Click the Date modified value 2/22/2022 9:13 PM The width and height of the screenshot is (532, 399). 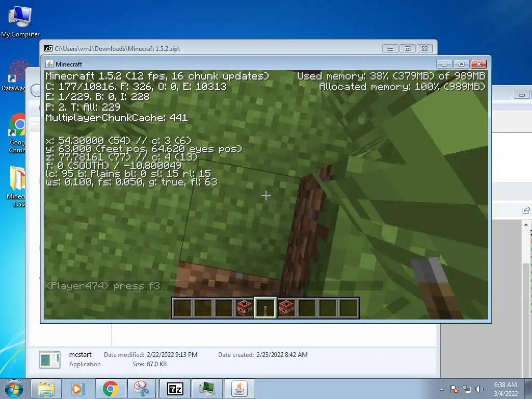[172, 354]
